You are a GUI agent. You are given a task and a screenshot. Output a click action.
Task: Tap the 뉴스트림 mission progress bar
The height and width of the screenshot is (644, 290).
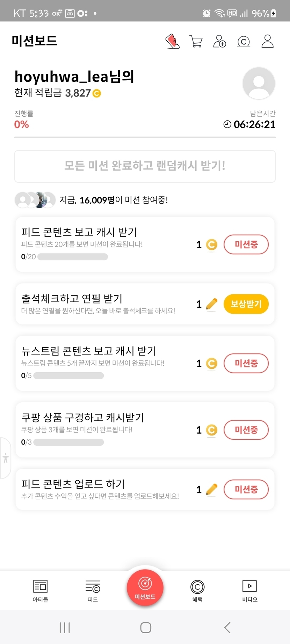(x=68, y=376)
